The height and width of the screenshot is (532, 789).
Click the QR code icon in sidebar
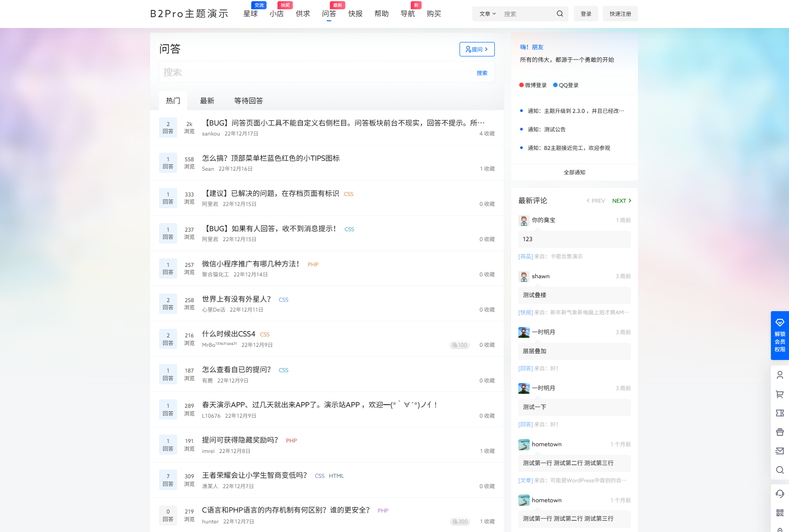point(780,512)
